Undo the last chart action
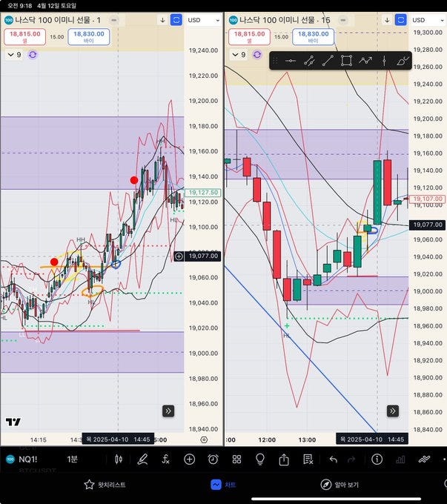Screen dimensions: 447x504 point(333,460)
